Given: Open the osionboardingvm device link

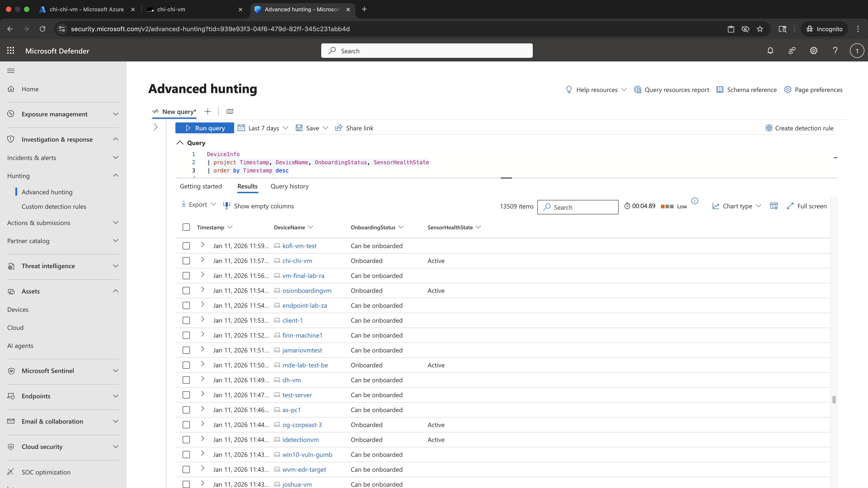Looking at the screenshot, I should click(x=307, y=291).
